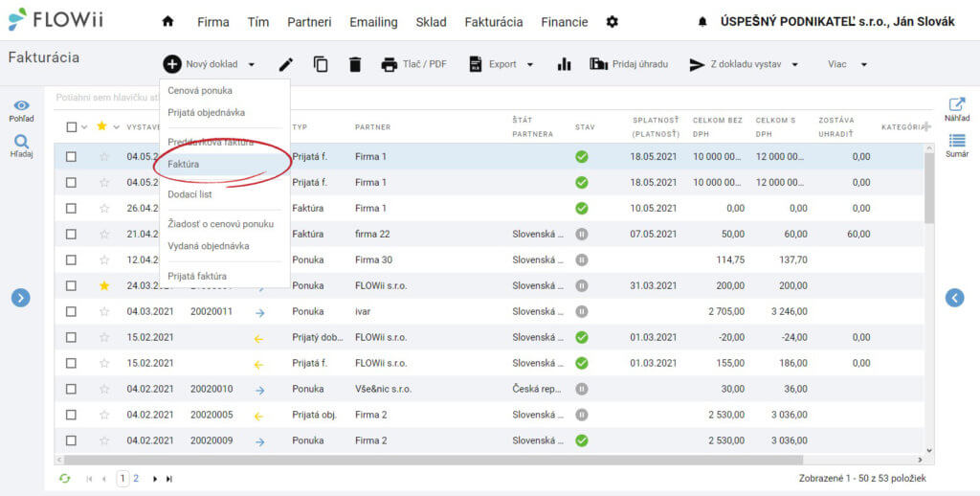Click the horizontal table scrollbar
The width and height of the screenshot is (980, 496).
[x=434, y=460]
